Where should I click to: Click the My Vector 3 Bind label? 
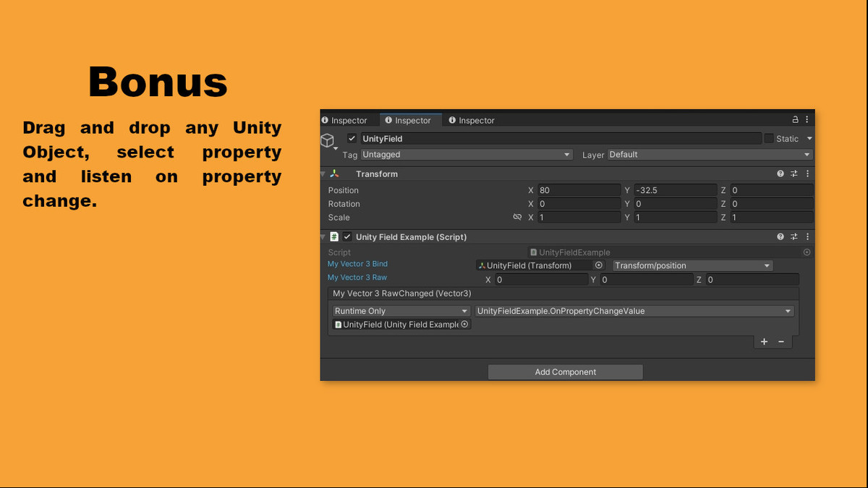tap(357, 264)
